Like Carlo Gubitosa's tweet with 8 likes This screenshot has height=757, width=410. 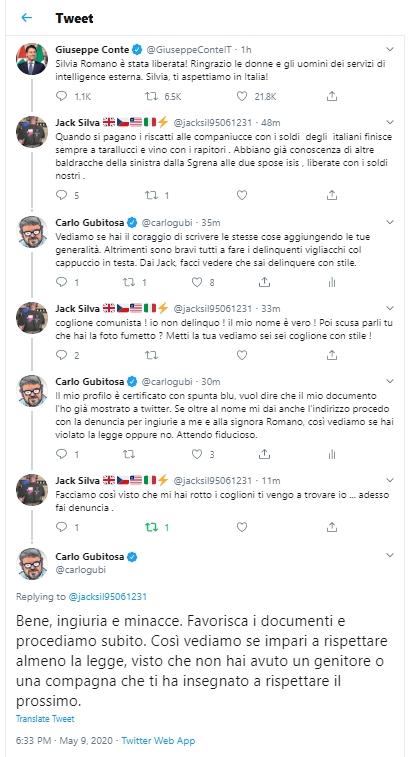click(197, 282)
